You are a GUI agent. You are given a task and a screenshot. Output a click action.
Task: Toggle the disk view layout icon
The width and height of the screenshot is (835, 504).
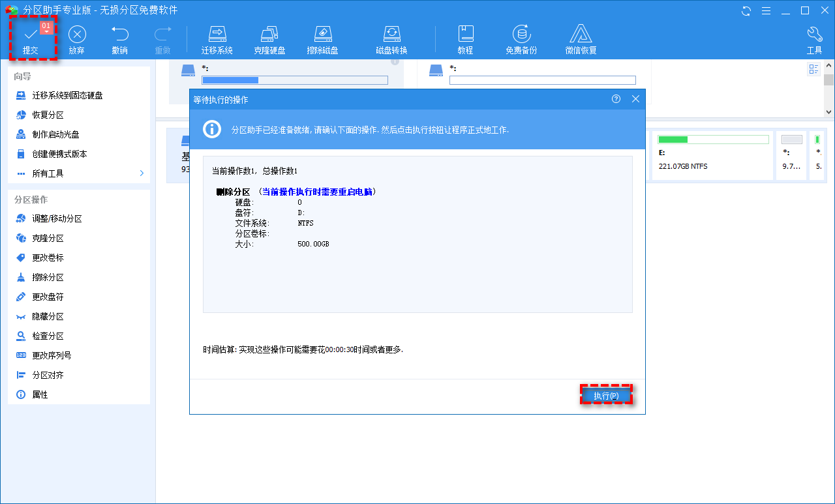click(813, 70)
